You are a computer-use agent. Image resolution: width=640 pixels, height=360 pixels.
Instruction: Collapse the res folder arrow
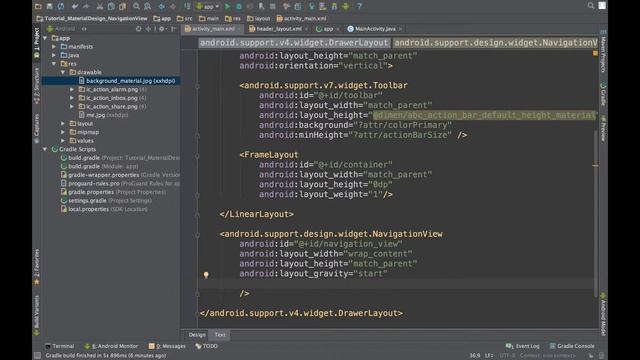point(54,64)
